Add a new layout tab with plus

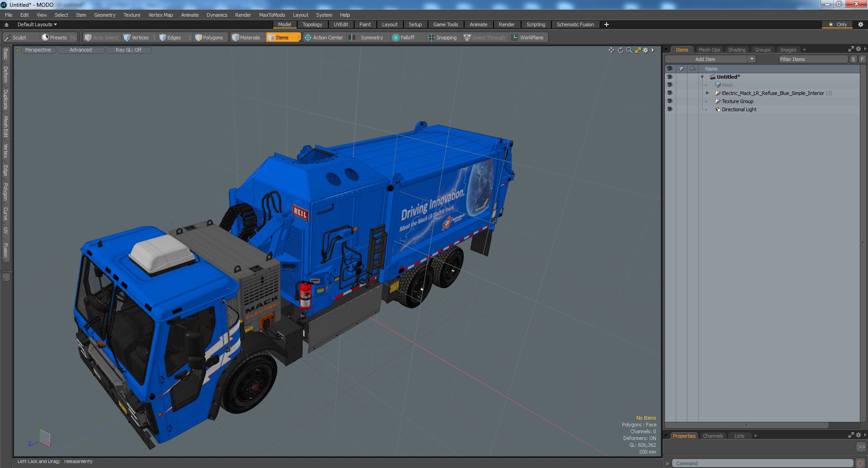pos(607,24)
